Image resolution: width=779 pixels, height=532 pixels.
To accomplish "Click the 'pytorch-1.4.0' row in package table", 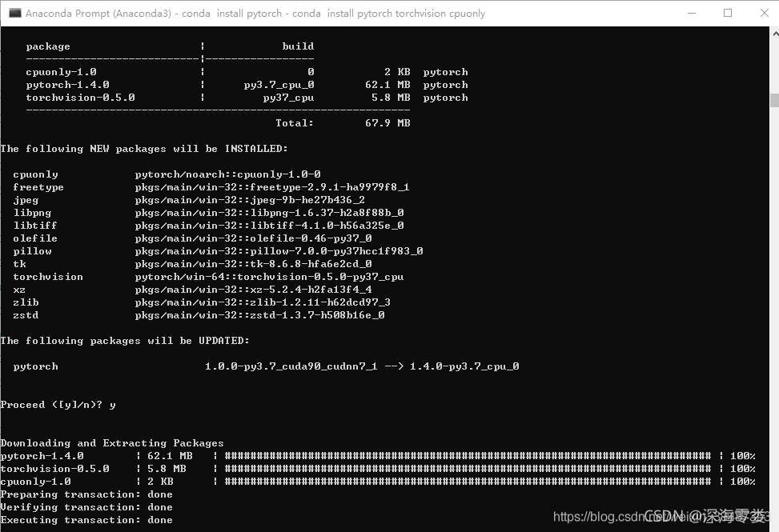I will pos(247,85).
